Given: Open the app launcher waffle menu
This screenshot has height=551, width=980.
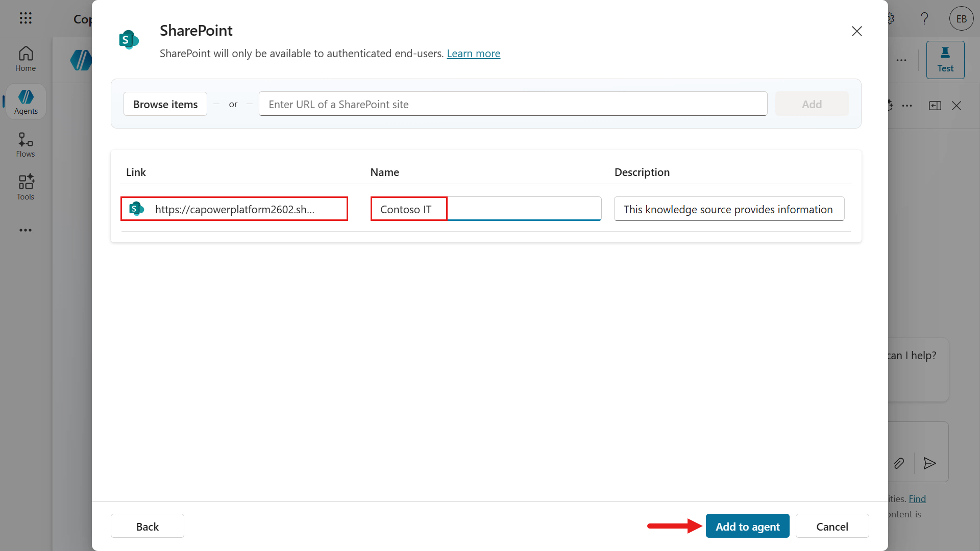Looking at the screenshot, I should point(26,18).
